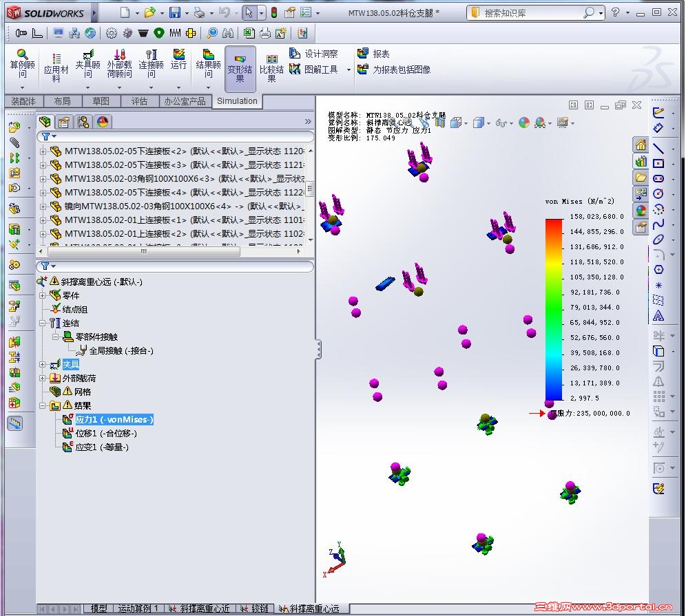Click Include Image for Report (为报表包括图像)
This screenshot has height=616, width=686.
click(394, 69)
